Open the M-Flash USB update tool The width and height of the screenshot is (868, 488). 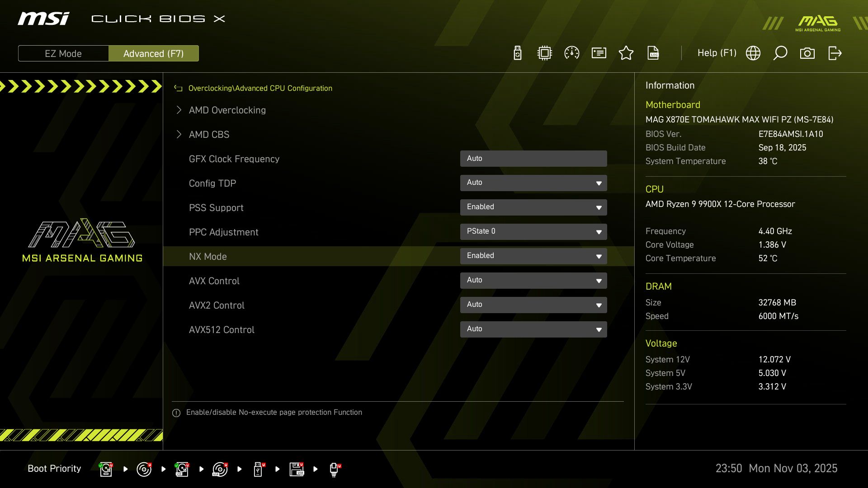517,53
